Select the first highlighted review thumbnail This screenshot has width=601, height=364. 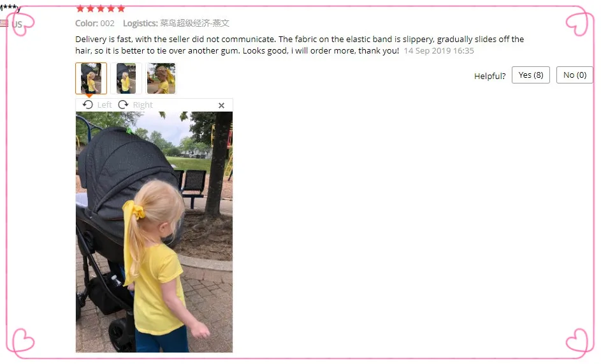pos(91,78)
